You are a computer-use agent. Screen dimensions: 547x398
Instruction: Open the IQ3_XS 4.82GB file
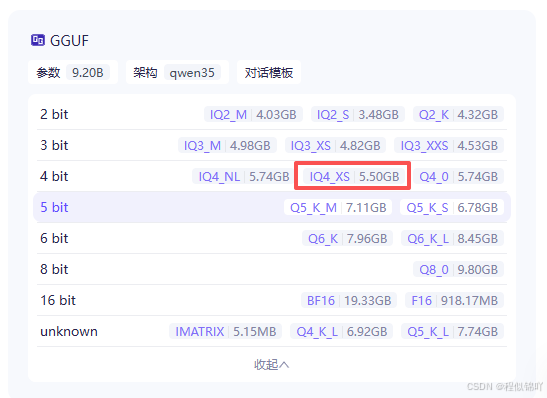[335, 145]
